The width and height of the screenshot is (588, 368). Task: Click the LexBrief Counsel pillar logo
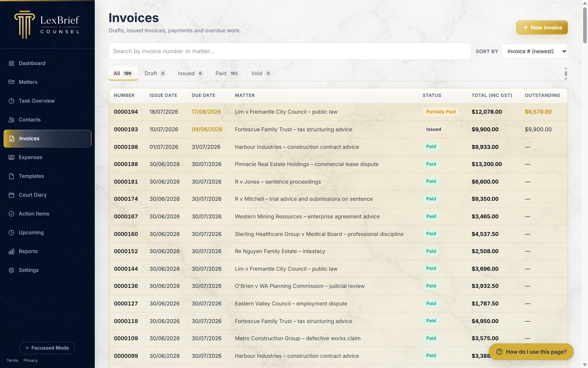tap(24, 25)
